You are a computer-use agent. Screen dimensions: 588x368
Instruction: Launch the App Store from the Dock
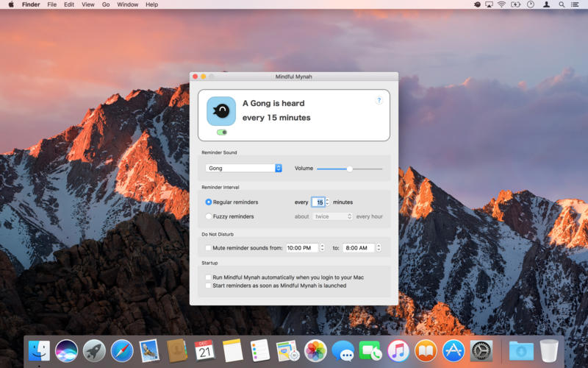coord(453,350)
